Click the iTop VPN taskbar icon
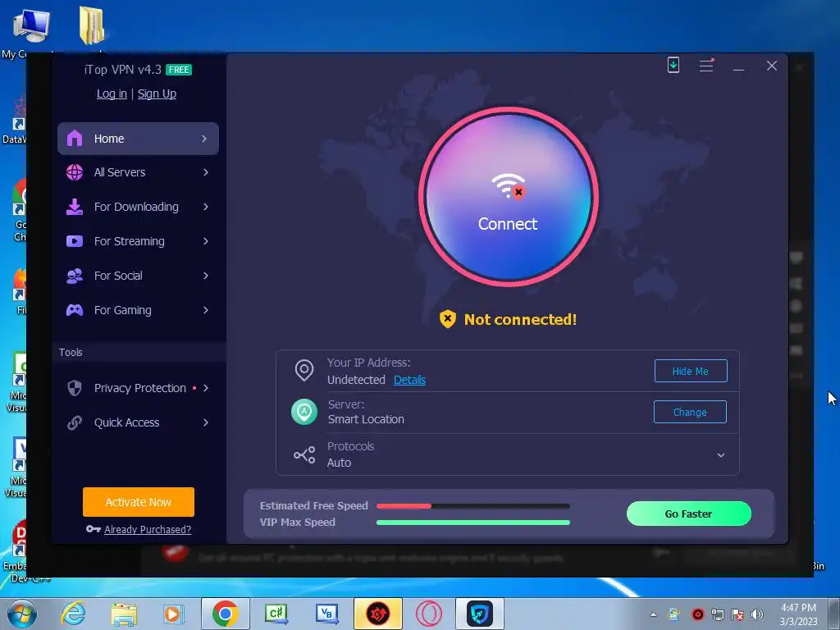Viewport: 840px width, 630px height. (479, 614)
